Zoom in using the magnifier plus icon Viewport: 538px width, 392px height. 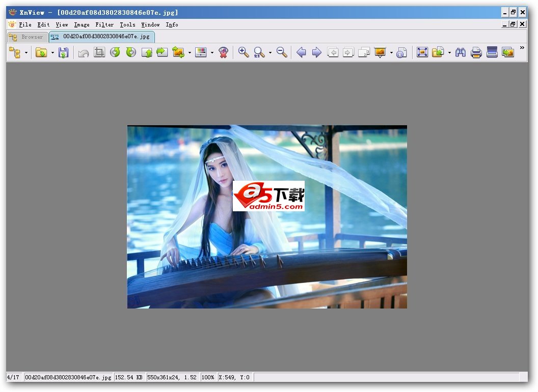coord(244,52)
